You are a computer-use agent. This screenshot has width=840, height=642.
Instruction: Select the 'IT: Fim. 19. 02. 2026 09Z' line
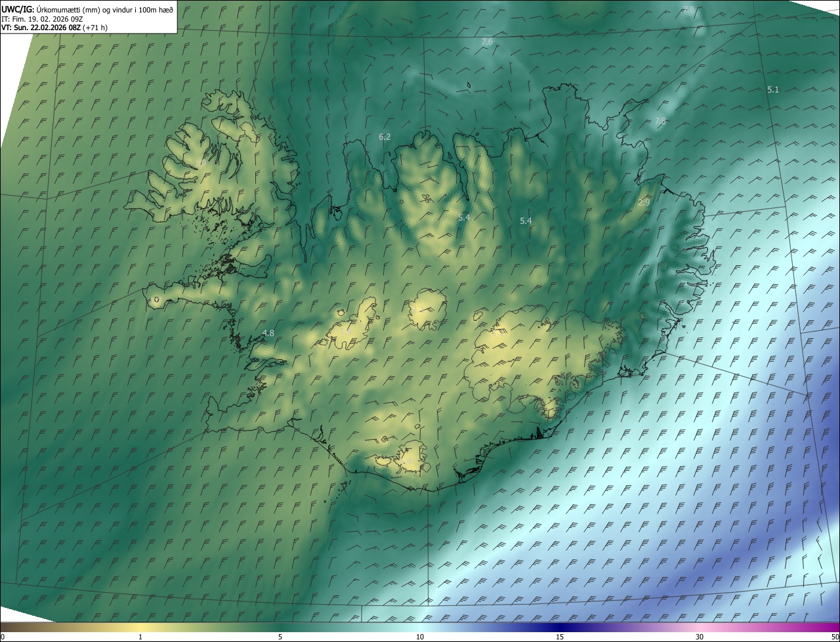pos(43,18)
